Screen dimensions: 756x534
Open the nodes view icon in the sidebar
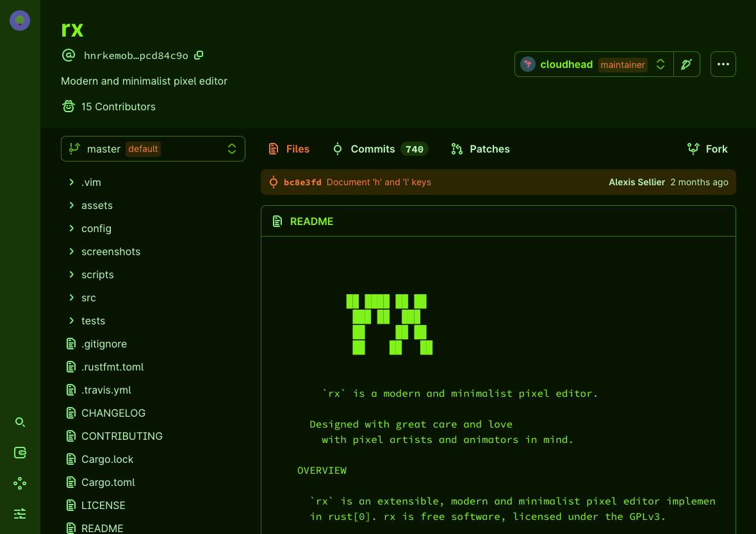click(x=19, y=483)
